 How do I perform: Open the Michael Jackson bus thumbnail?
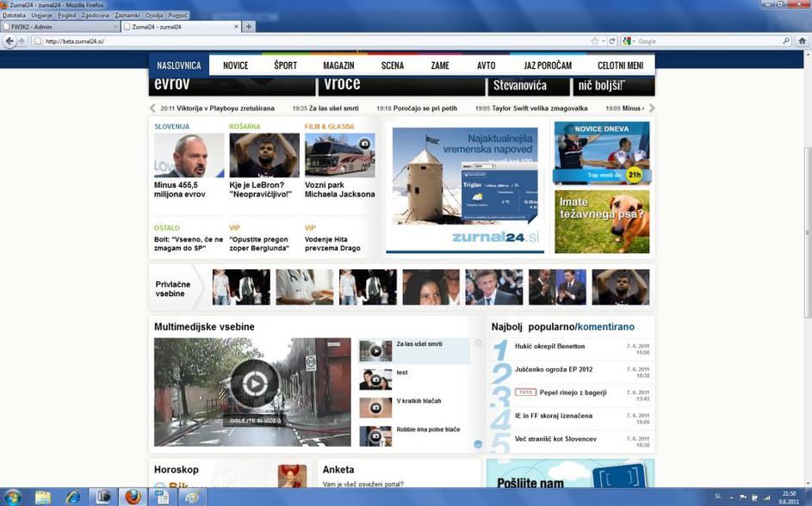point(339,155)
